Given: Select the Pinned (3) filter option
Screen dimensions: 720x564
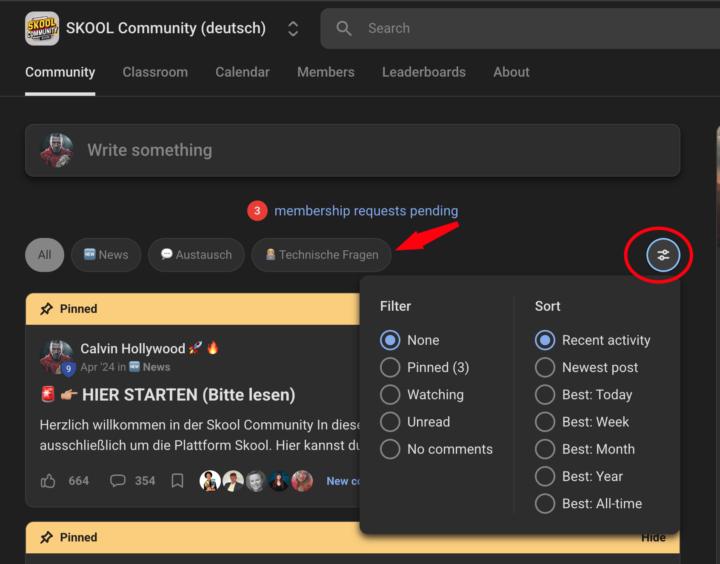Looking at the screenshot, I should (390, 367).
